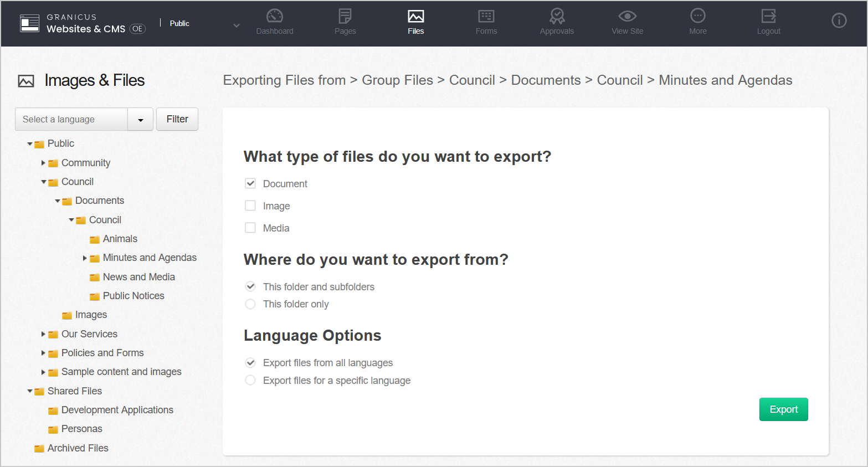
Task: Expand the Our Services folder arrow
Action: pos(43,334)
